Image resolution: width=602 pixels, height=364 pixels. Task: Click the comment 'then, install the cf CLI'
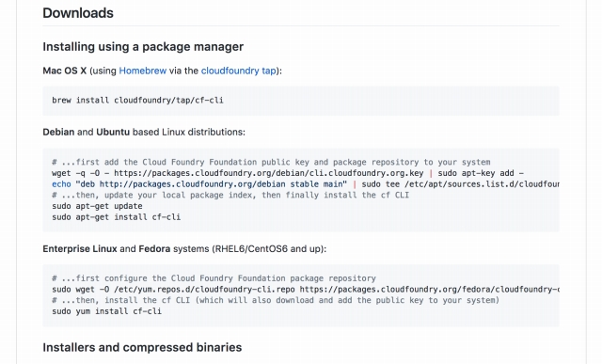pos(276,300)
